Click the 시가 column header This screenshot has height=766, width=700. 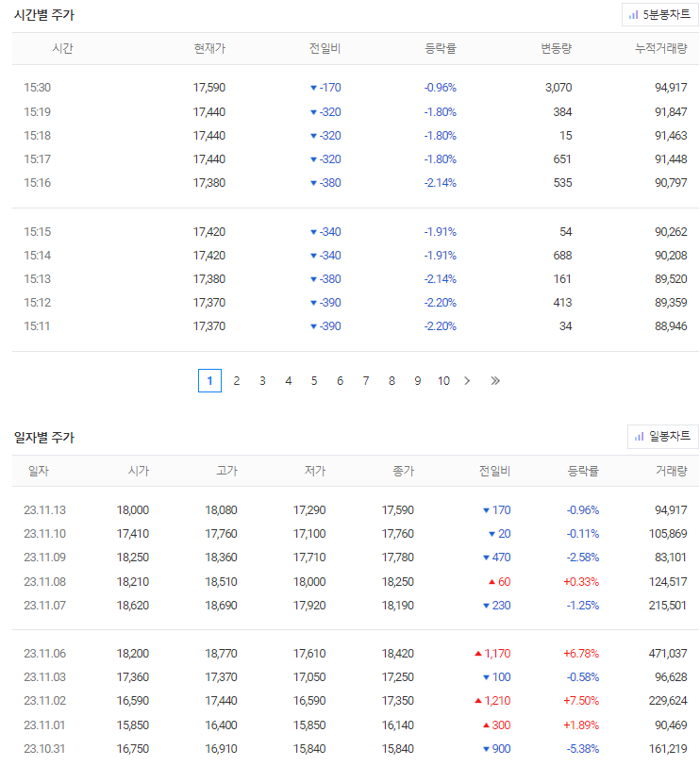pos(139,471)
